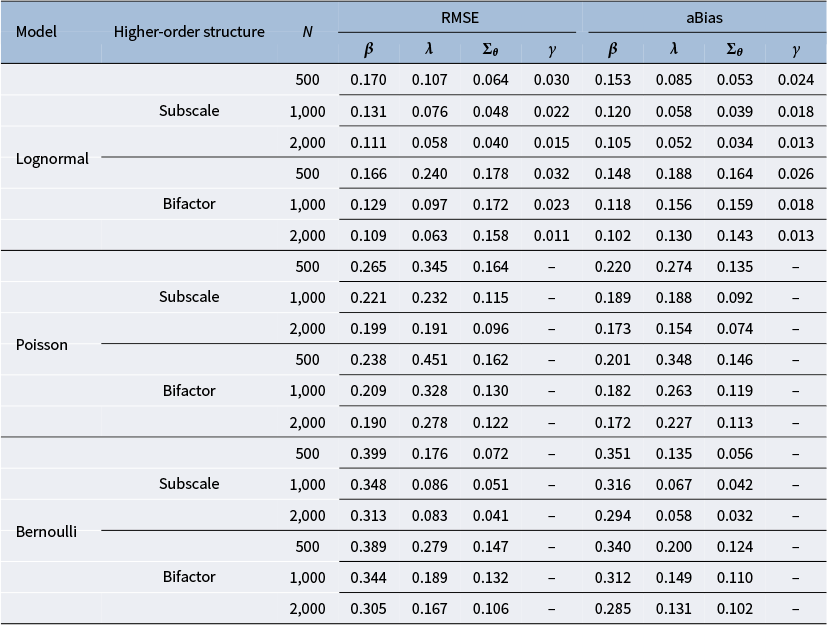
Task: Select the 0.240 Lognormal Bifactor lambda cell
Action: [430, 173]
